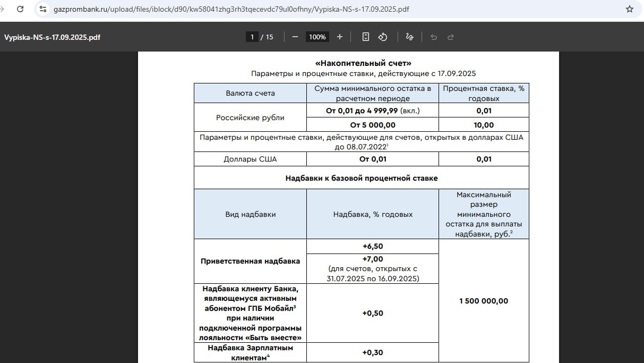Zoom in on the PDF document

click(x=340, y=37)
